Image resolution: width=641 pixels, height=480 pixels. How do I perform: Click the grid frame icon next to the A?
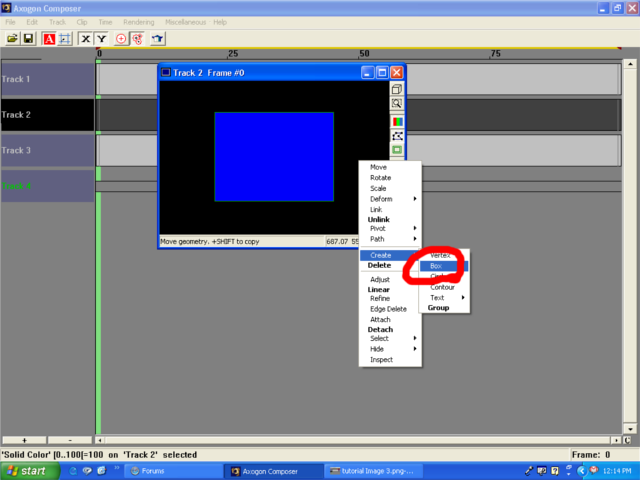(65, 39)
